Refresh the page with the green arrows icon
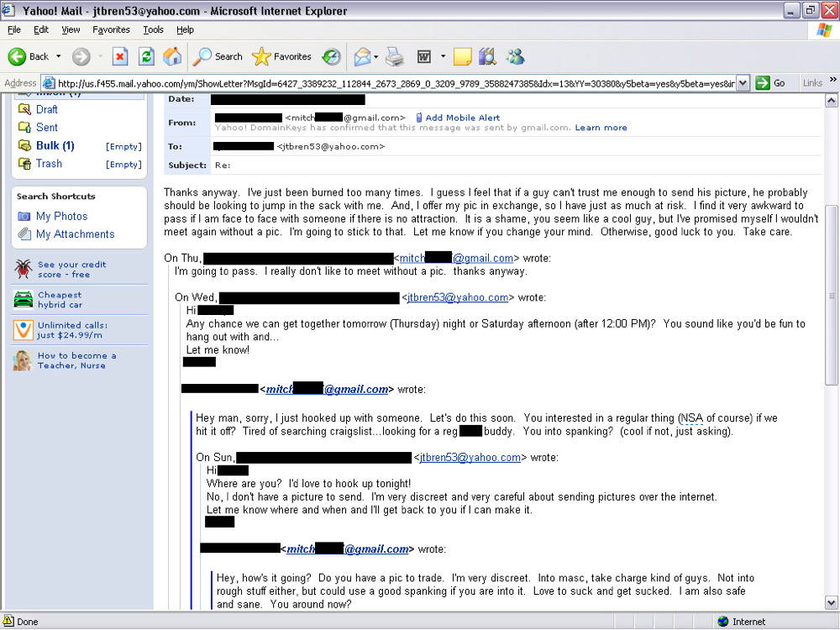Image resolution: width=840 pixels, height=630 pixels. pyautogui.click(x=146, y=56)
